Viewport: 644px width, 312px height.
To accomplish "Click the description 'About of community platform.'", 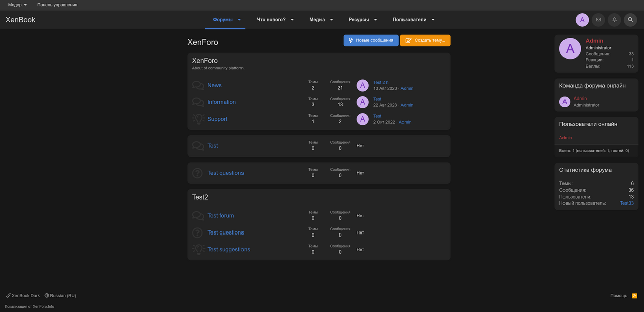I will (218, 68).
